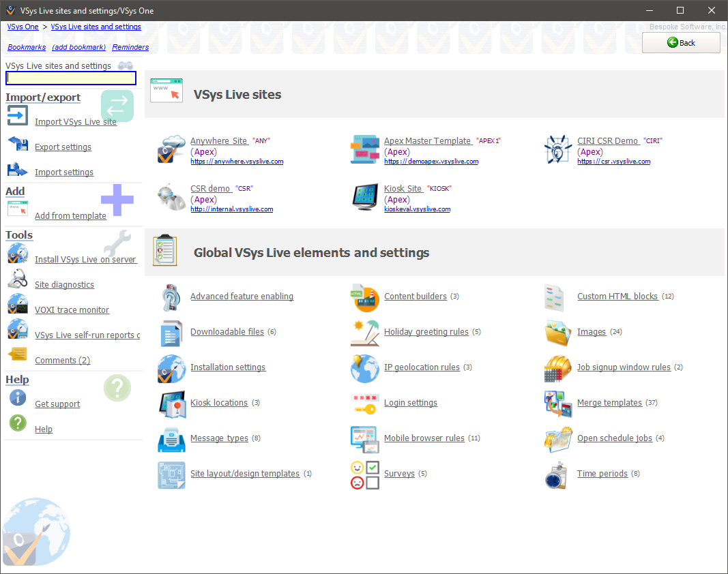Visit the csr.vsyslive.com URL
Viewport: 728px width, 574px height.
click(613, 162)
